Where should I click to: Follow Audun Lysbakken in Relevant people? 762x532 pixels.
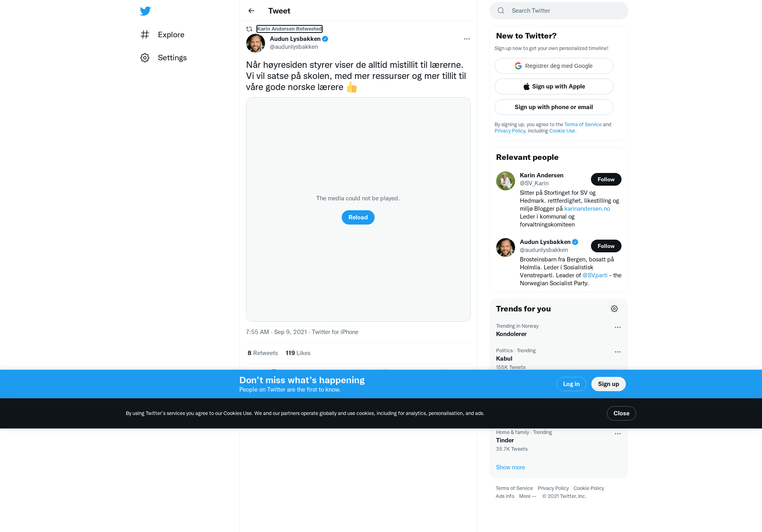606,246
